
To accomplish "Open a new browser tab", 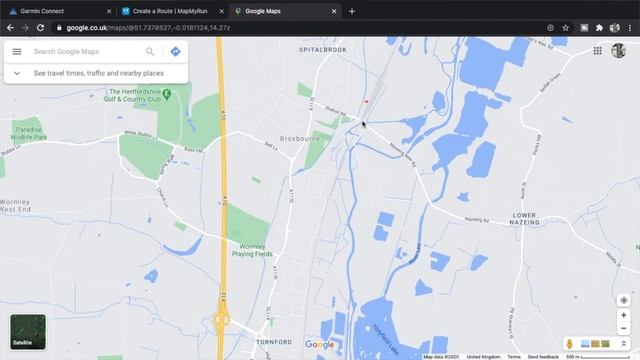I will coord(352,11).
